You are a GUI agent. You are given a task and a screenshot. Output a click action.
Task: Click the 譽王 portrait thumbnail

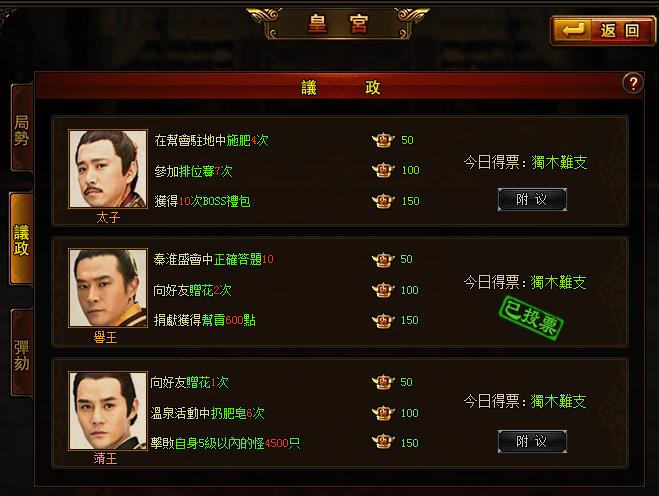pyautogui.click(x=108, y=288)
